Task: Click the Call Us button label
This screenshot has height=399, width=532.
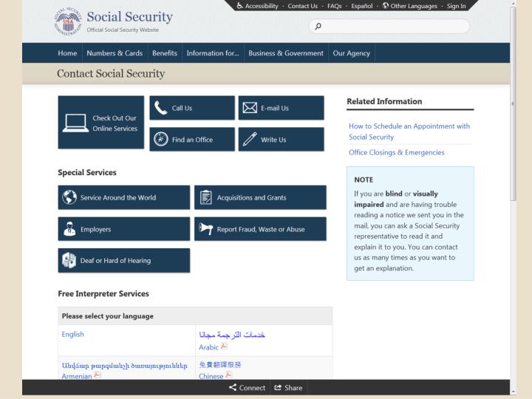Action: (x=182, y=108)
